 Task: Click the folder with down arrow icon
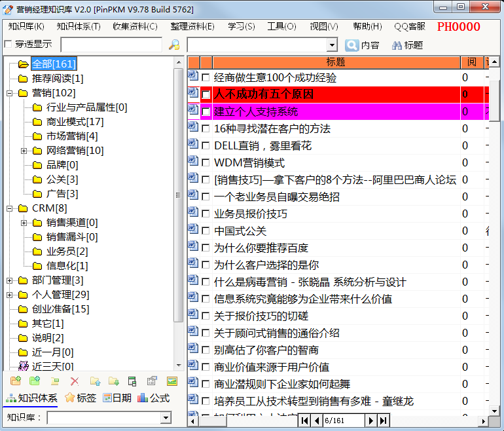[x=114, y=381]
